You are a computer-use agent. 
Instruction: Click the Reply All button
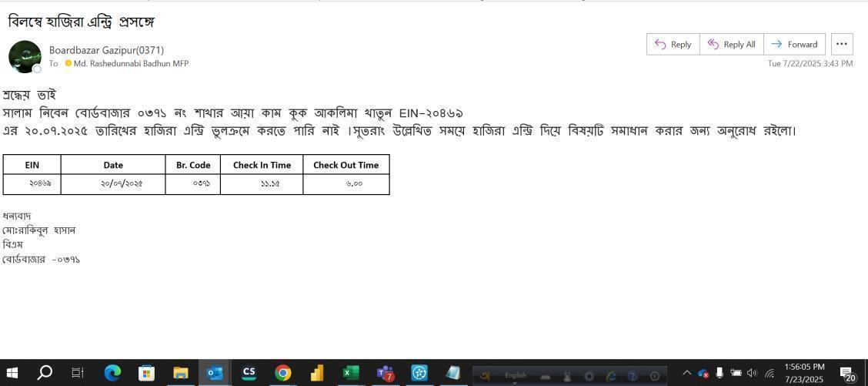tap(731, 45)
